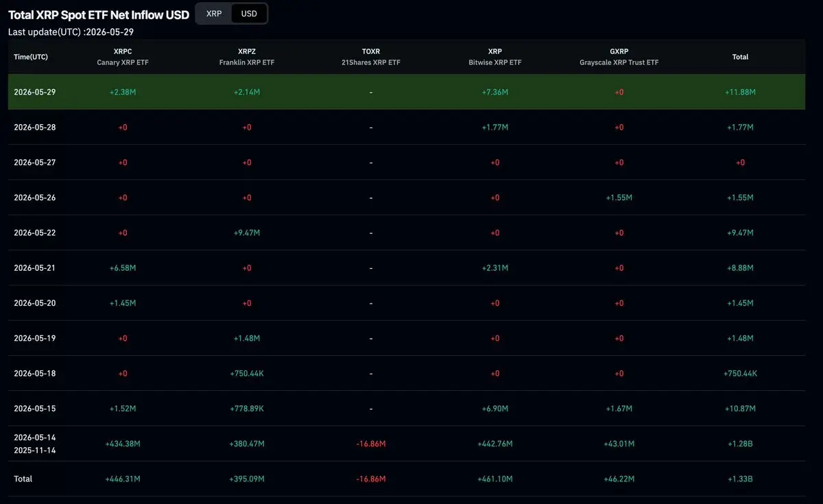Click the +1.52M Canary value
Viewport: 823px width, 504px height.
[123, 409]
